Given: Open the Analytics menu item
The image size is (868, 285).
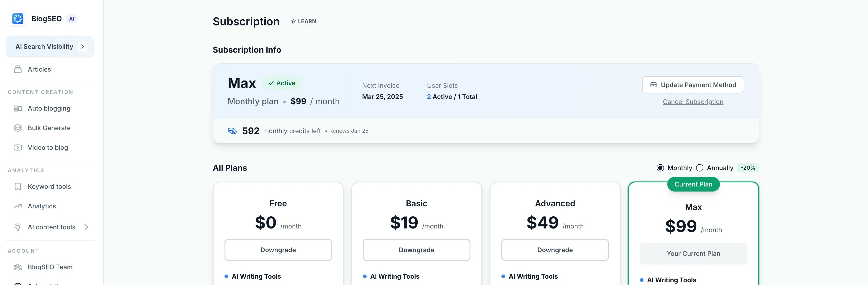Looking at the screenshot, I should 42,206.
